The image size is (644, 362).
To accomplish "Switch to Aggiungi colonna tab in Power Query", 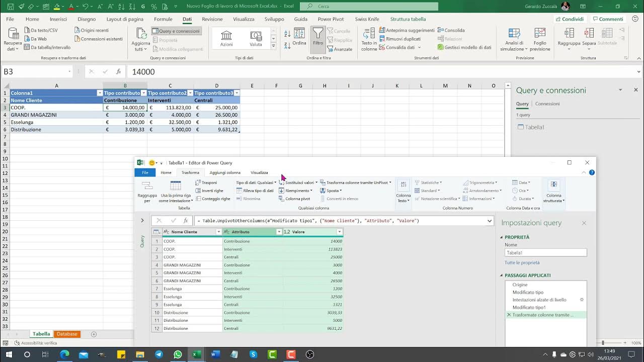I will pos(225,172).
